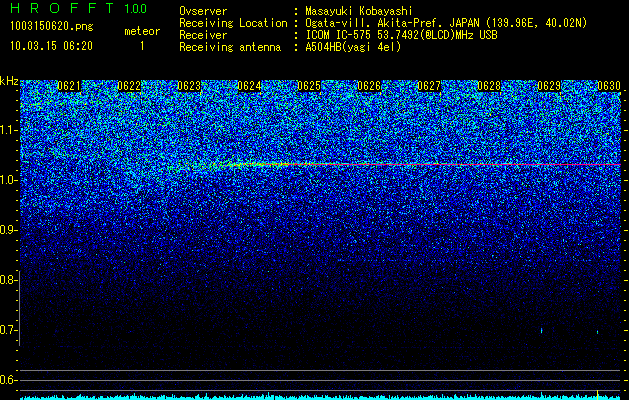Click the red signal line in the spectrogram

tap(425, 164)
